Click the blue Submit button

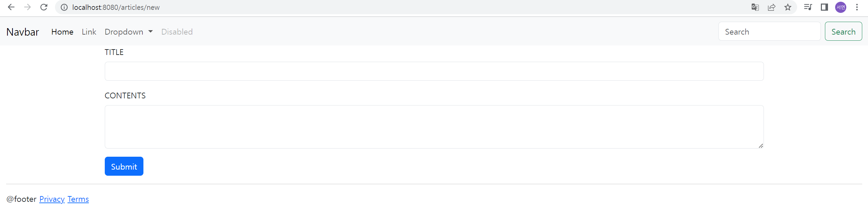point(124,166)
